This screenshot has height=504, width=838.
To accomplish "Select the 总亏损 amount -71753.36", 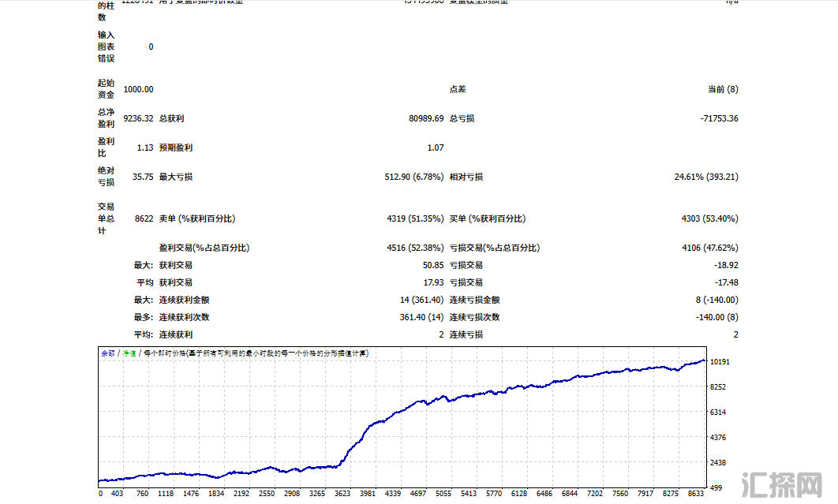I will pos(719,118).
